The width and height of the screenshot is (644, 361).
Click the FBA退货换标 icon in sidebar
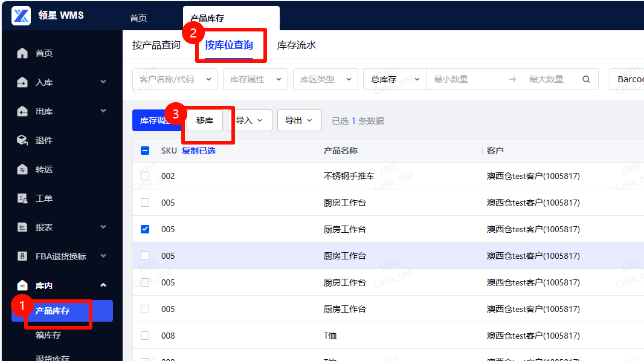22,256
